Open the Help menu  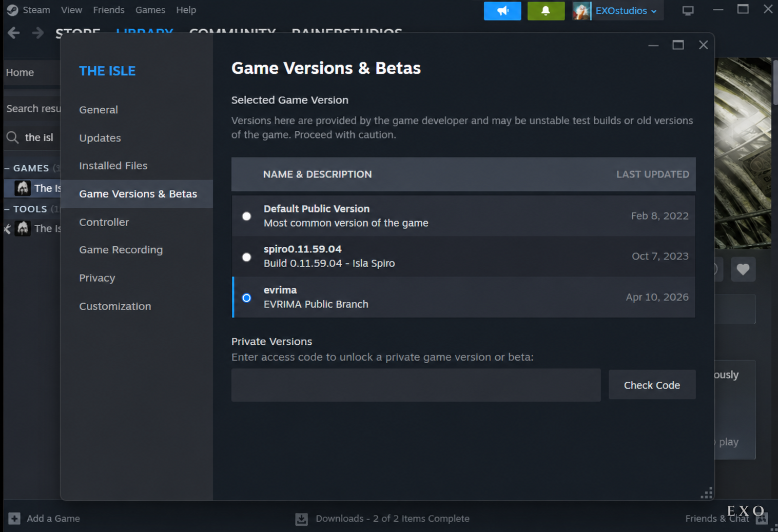pos(186,10)
